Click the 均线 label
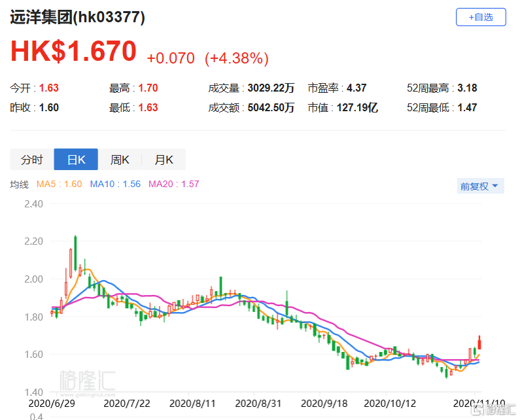 [x=19, y=184]
